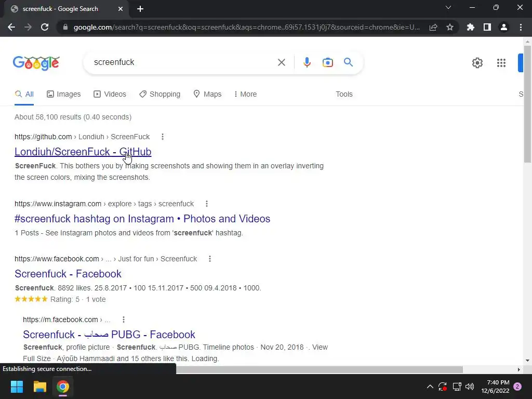Viewport: 532px width, 399px height.
Task: Reload the current page
Action: pyautogui.click(x=45, y=27)
